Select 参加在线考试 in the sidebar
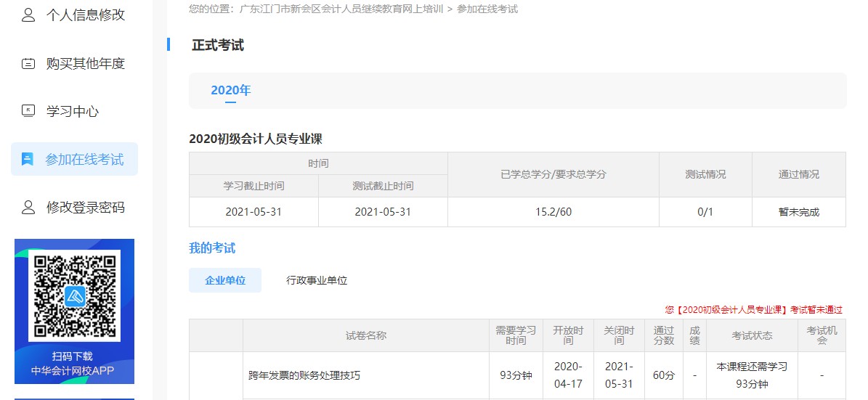 click(x=84, y=160)
